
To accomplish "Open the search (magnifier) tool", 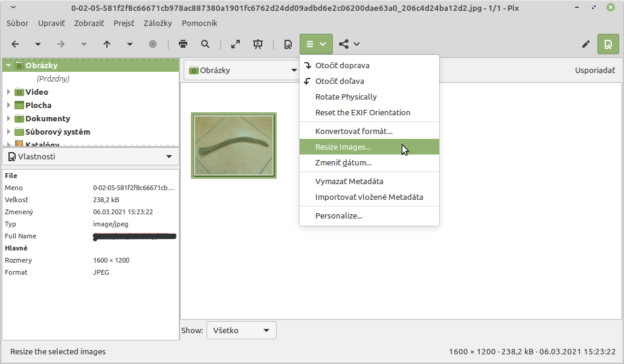I will (x=205, y=44).
